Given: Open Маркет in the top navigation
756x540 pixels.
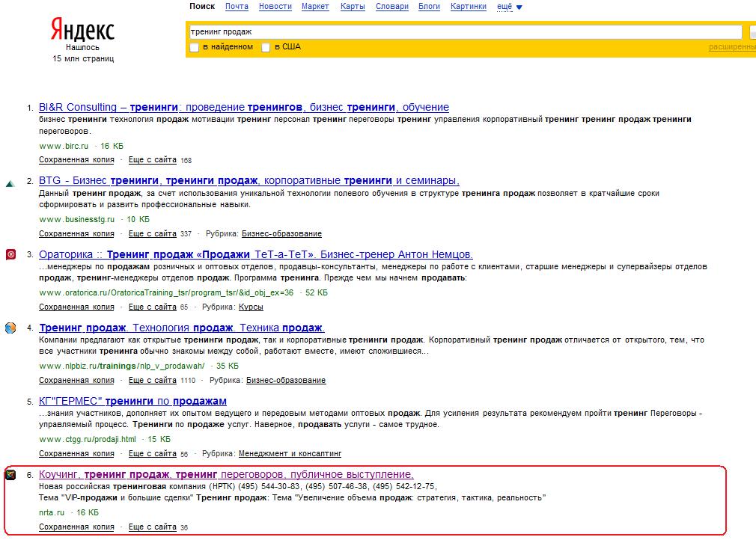Looking at the screenshot, I should 315,6.
